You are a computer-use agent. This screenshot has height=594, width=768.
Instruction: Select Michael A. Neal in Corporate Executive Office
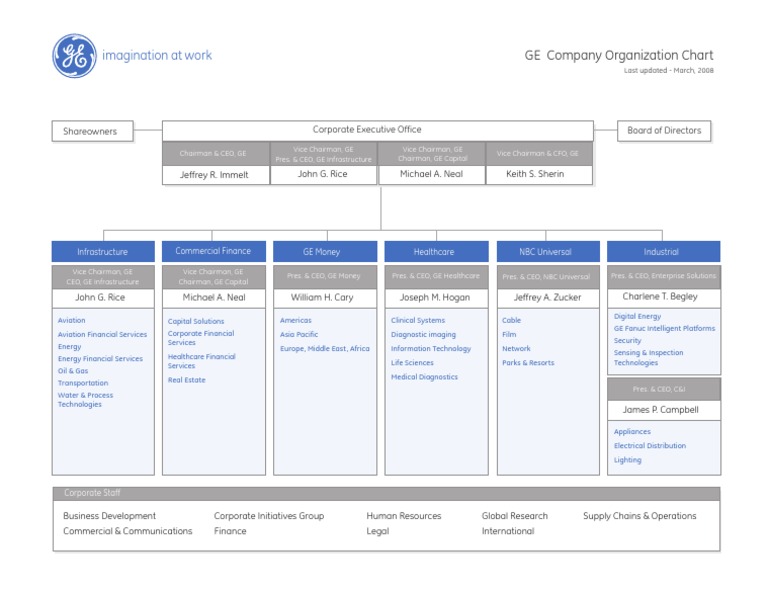point(432,174)
